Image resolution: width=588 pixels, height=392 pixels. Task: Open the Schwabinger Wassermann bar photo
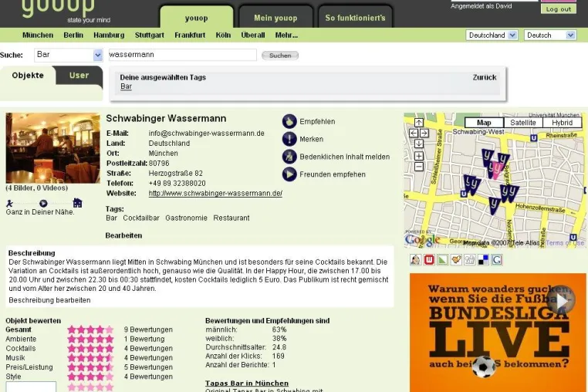pos(53,148)
